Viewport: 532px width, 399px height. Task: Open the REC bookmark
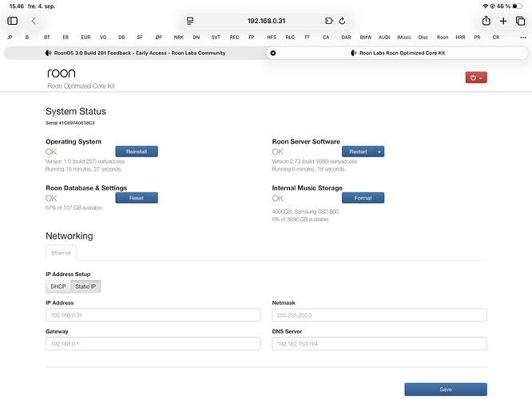234,38
